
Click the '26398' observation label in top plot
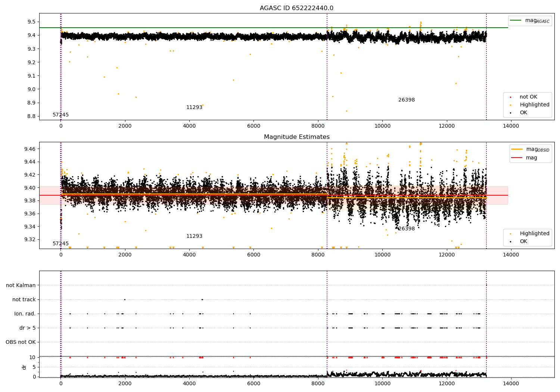(x=407, y=100)
